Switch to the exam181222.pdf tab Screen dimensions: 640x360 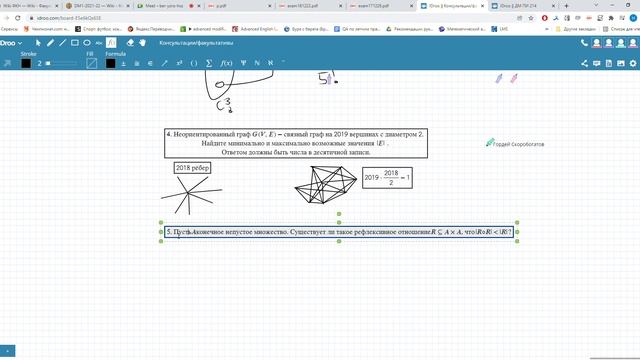(310, 6)
